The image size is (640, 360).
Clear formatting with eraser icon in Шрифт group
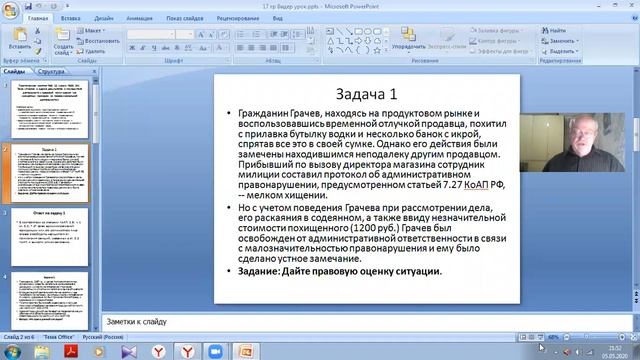coord(224,35)
